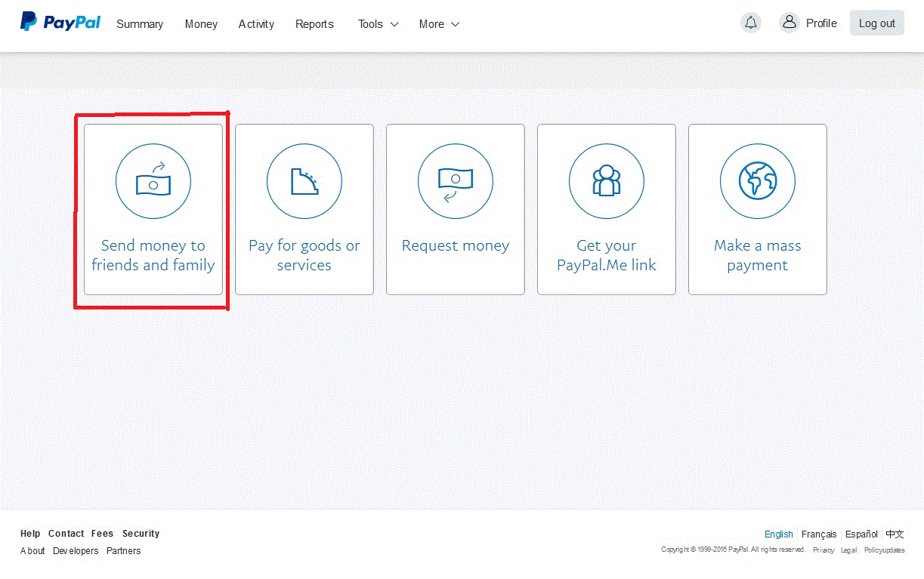Open the Developers footer link
The height and width of the screenshot is (579, 924).
coord(76,551)
